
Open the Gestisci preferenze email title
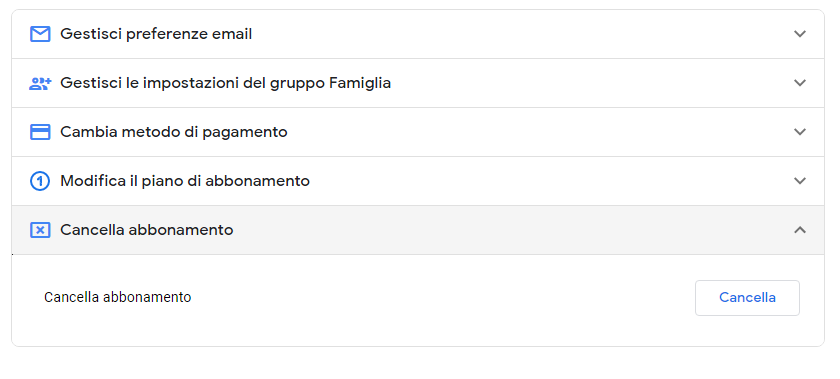pyautogui.click(x=156, y=34)
